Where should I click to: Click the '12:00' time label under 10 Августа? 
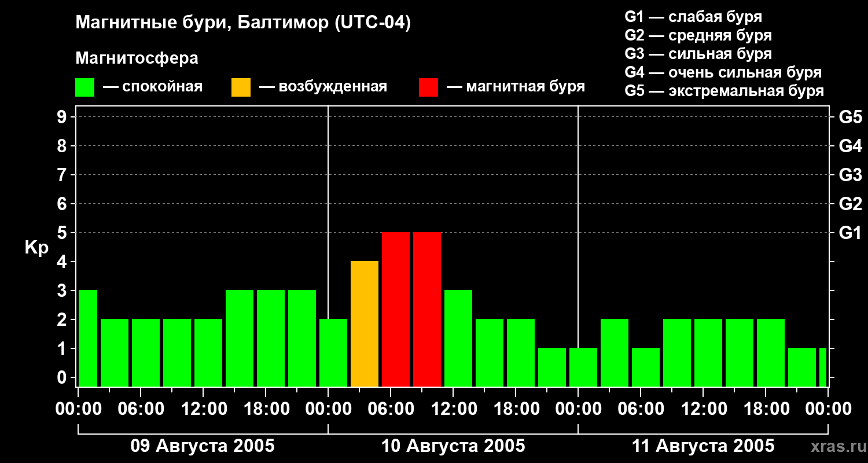[453, 409]
